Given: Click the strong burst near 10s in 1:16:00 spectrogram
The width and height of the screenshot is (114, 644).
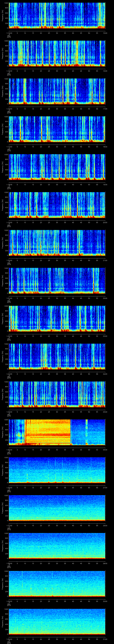Looking at the screenshot, I should (x=25, y=90).
